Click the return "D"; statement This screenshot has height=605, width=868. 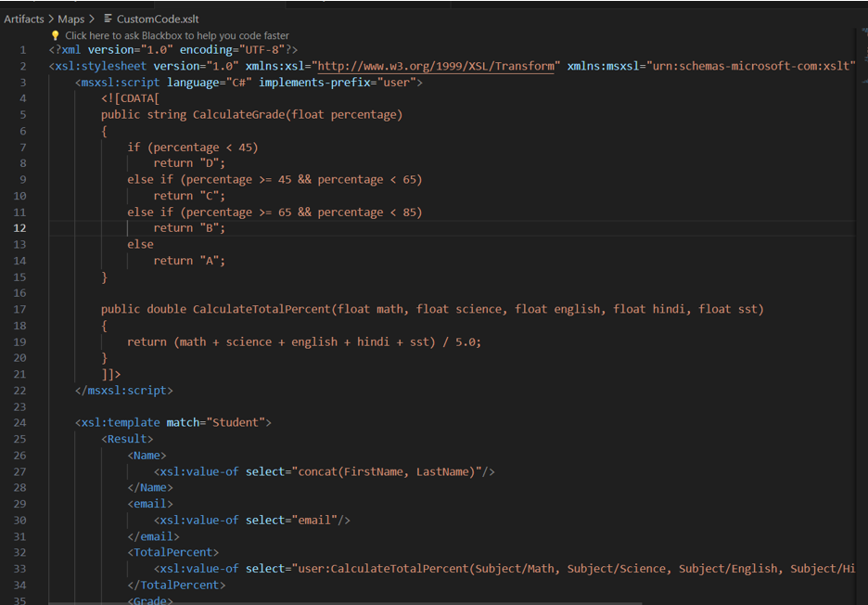pyautogui.click(x=189, y=163)
